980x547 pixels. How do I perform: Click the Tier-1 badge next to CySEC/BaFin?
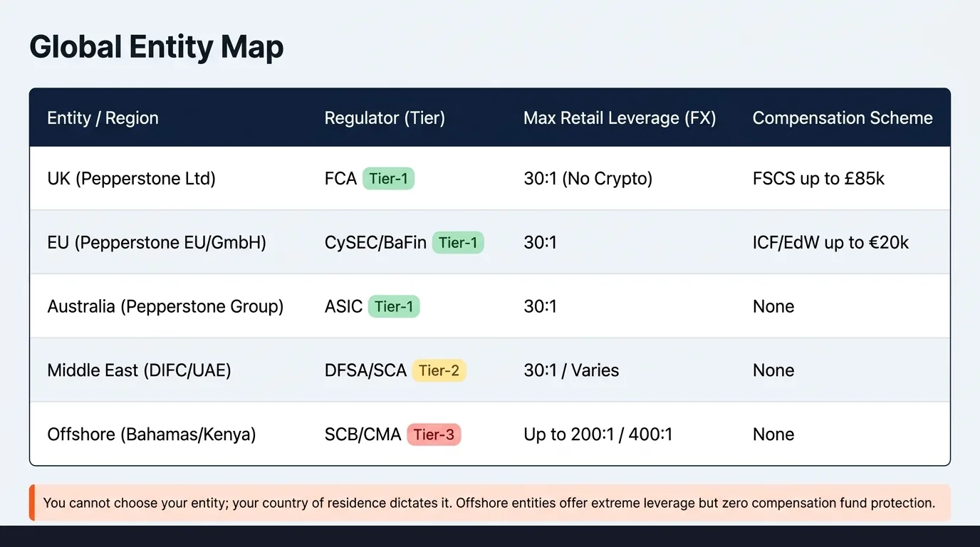pyautogui.click(x=458, y=242)
